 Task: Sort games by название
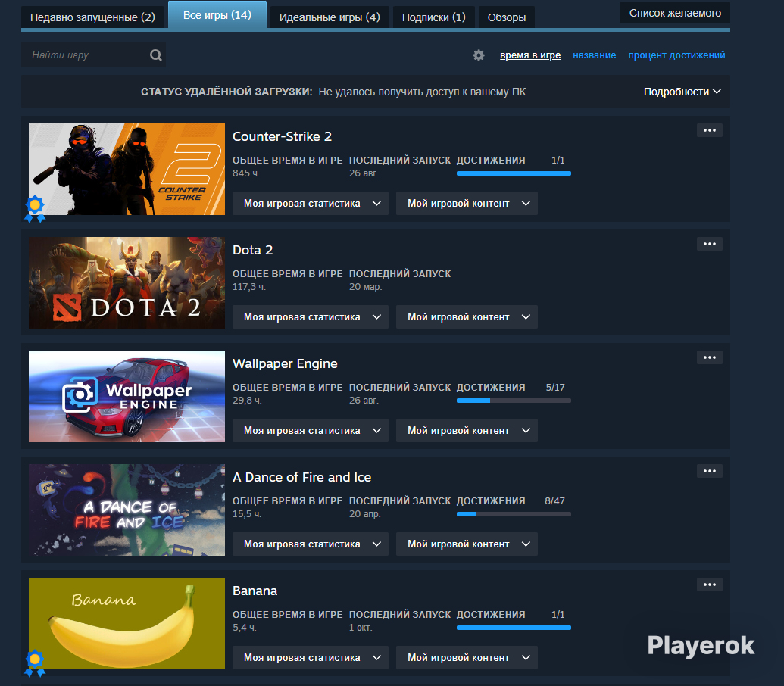[594, 55]
